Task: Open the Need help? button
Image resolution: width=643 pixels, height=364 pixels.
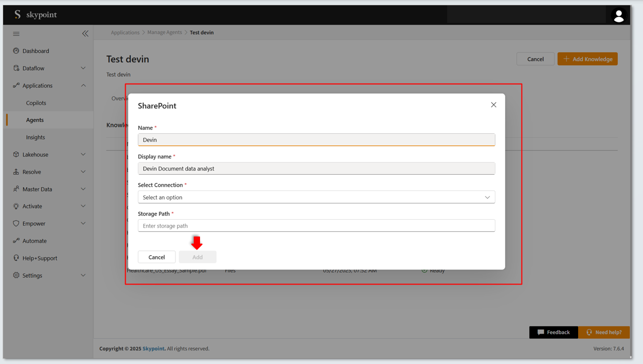Action: point(604,332)
